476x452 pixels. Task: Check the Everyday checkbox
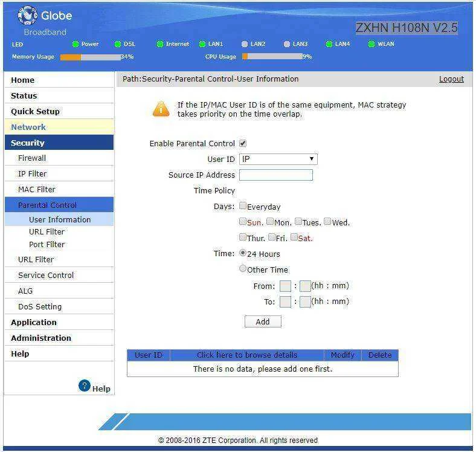243,205
